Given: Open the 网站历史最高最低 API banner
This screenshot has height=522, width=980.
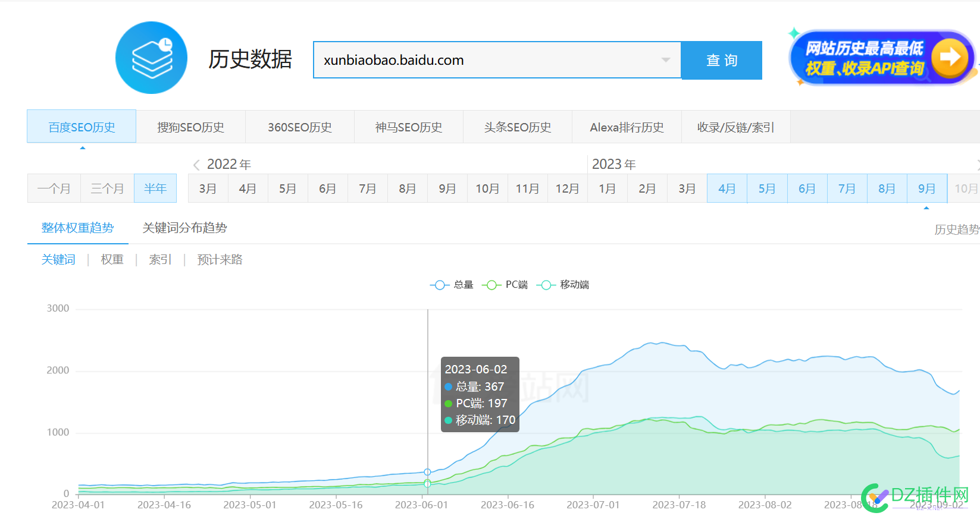Looking at the screenshot, I should pos(882,58).
